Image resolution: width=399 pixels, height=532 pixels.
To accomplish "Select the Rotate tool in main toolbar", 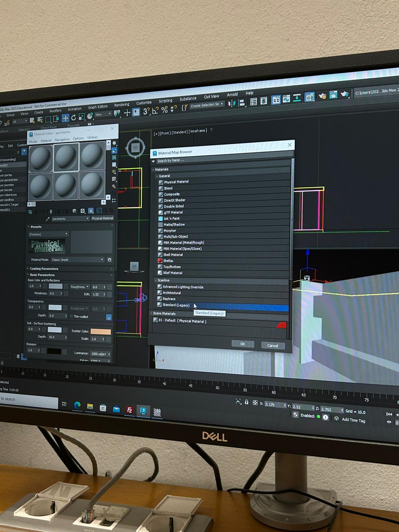I will tap(73, 117).
